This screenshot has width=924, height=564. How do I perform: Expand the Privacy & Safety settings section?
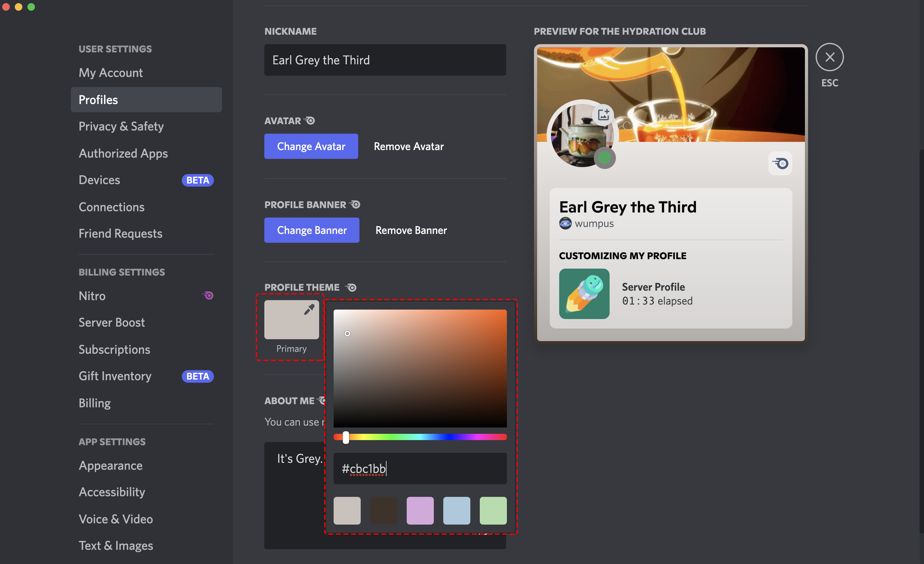[121, 125]
